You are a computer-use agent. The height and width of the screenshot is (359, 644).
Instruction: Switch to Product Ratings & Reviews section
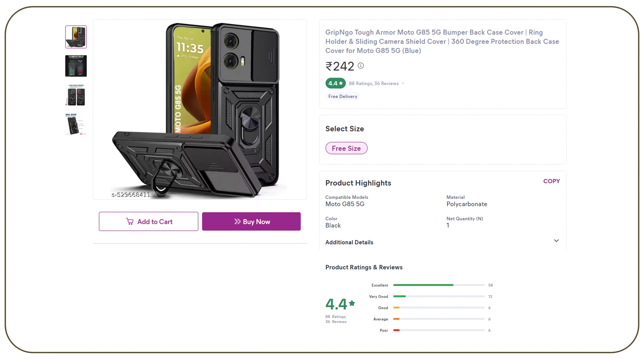coord(364,267)
